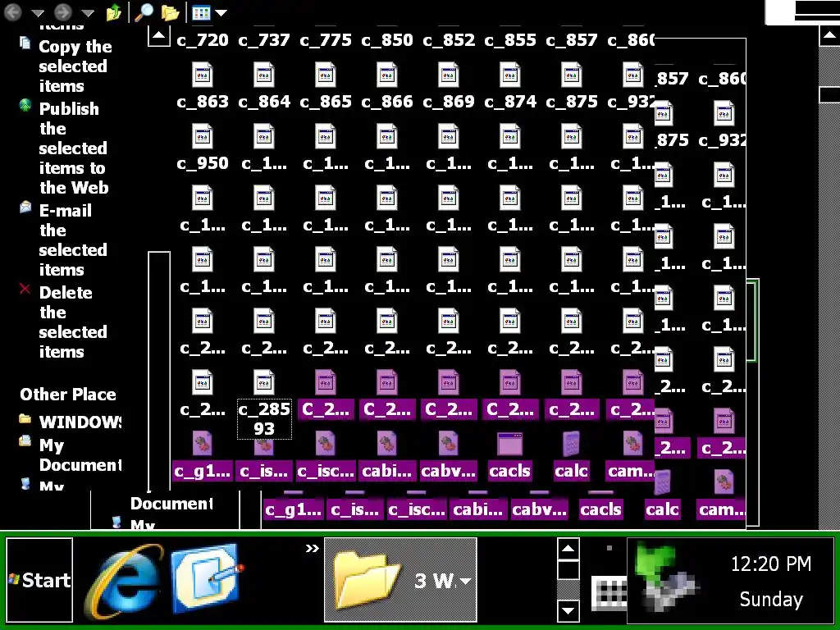
Task: Click the c_775 file name
Action: (x=325, y=39)
